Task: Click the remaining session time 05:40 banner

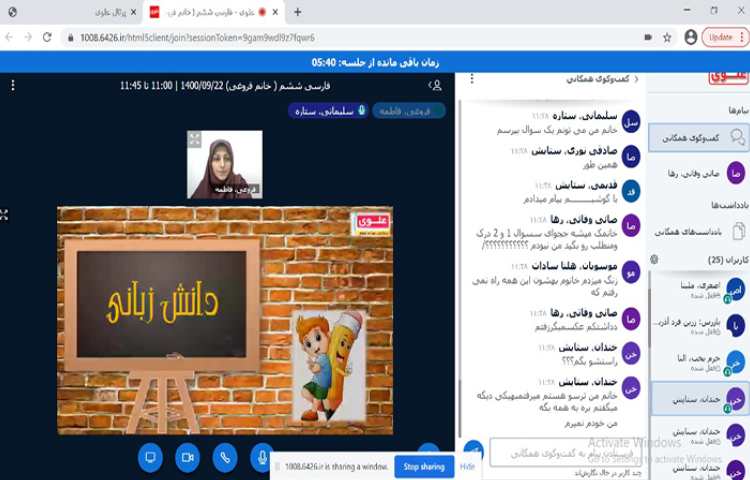Action: (x=375, y=62)
